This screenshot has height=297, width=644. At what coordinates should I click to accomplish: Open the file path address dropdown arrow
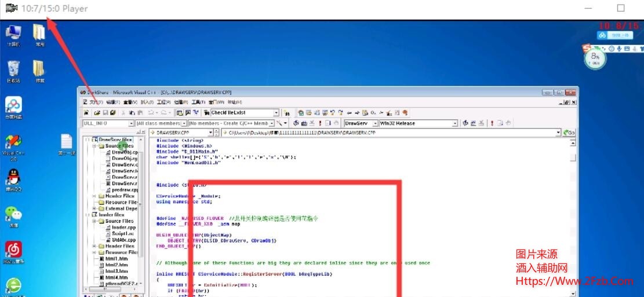pyautogui.click(x=558, y=133)
